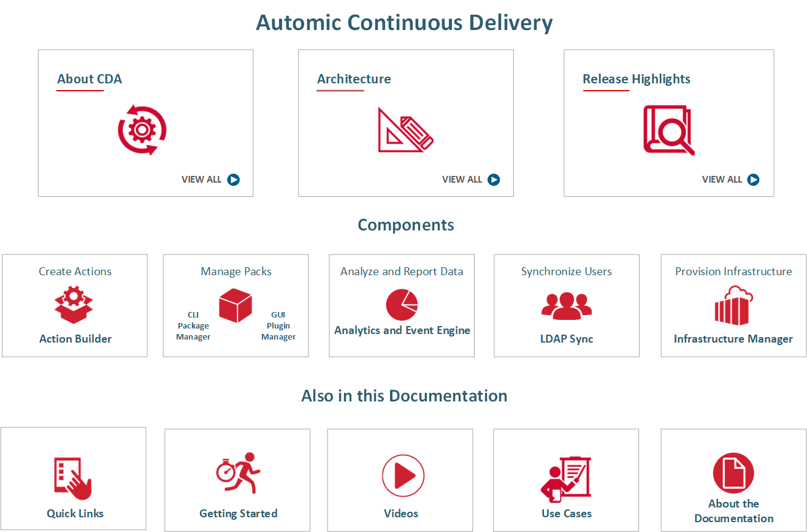Click the About the Documentation page icon
Image resolution: width=807 pixels, height=532 pixels.
(x=733, y=473)
